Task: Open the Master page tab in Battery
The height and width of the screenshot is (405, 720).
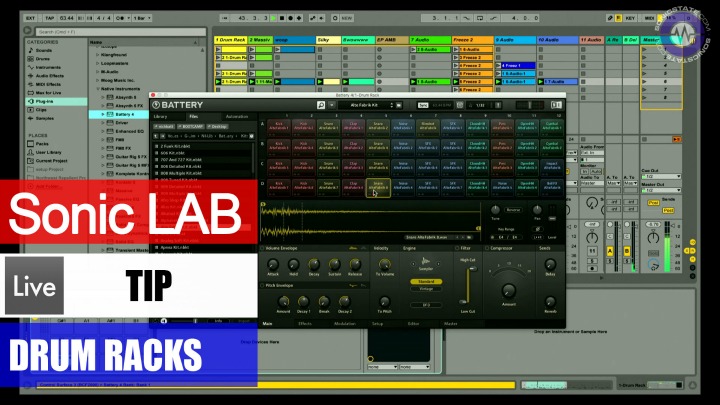Action: pyautogui.click(x=450, y=324)
